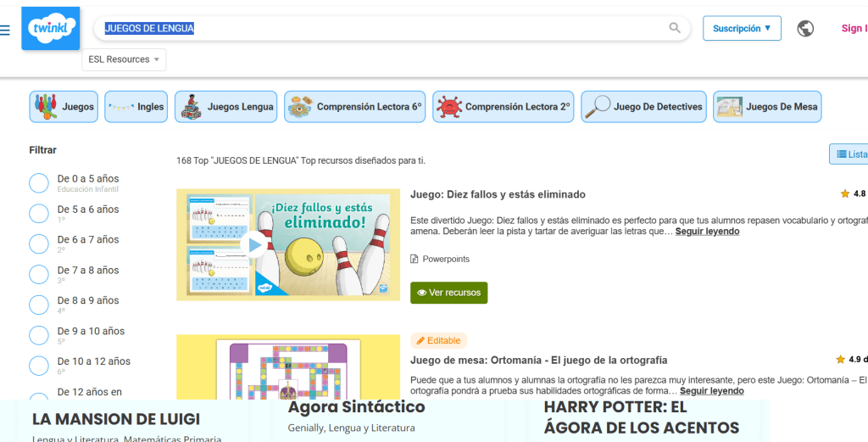This screenshot has height=442, width=868.
Task: Open the Ingles category chip
Action: click(136, 107)
